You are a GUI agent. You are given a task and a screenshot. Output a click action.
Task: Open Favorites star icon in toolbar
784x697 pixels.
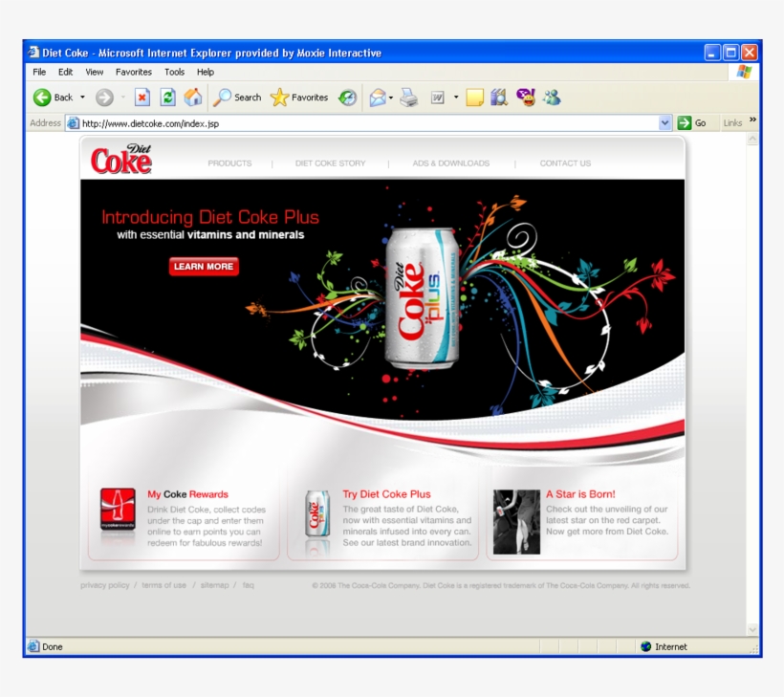click(279, 98)
